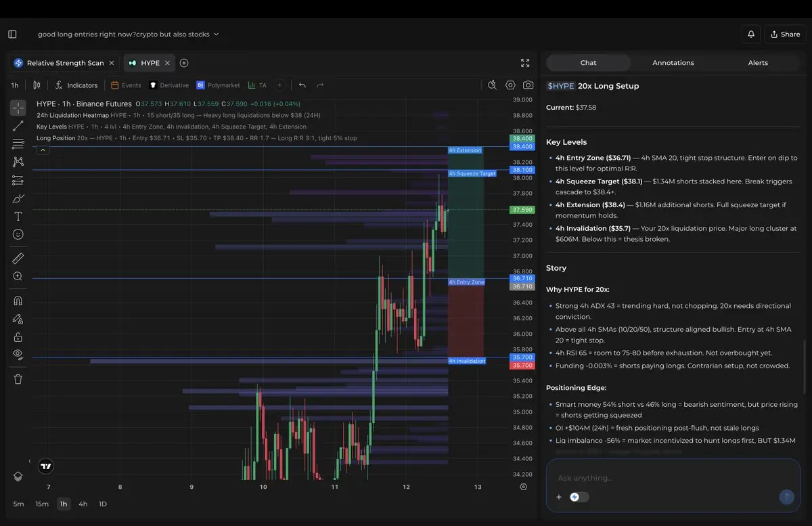Select the ruler measure tool
812x526 pixels.
(18, 259)
